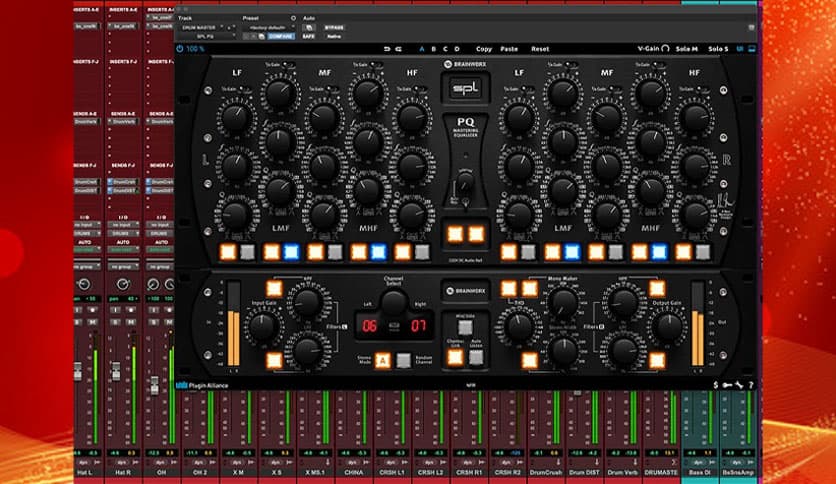Viewport: 836px width, 484px height.
Task: Toggle the right LMF band blue button
Action: 572,252
